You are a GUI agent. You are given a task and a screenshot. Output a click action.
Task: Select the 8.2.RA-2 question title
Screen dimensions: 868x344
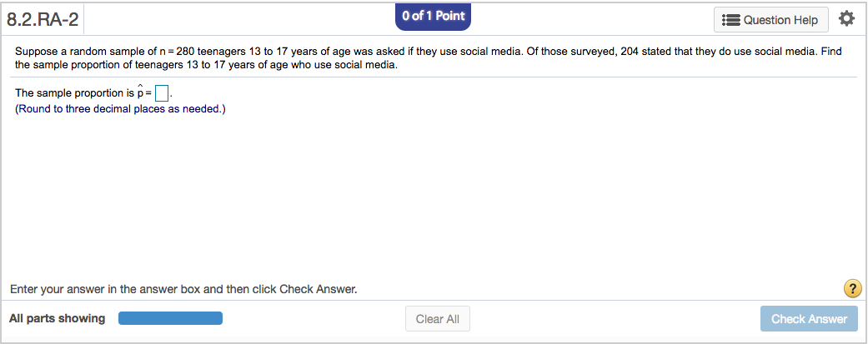point(43,20)
